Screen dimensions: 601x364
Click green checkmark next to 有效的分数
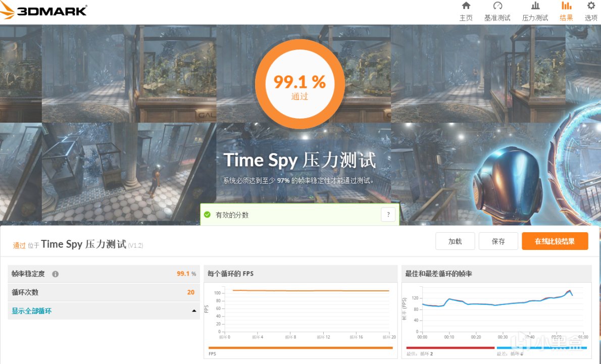tap(208, 215)
